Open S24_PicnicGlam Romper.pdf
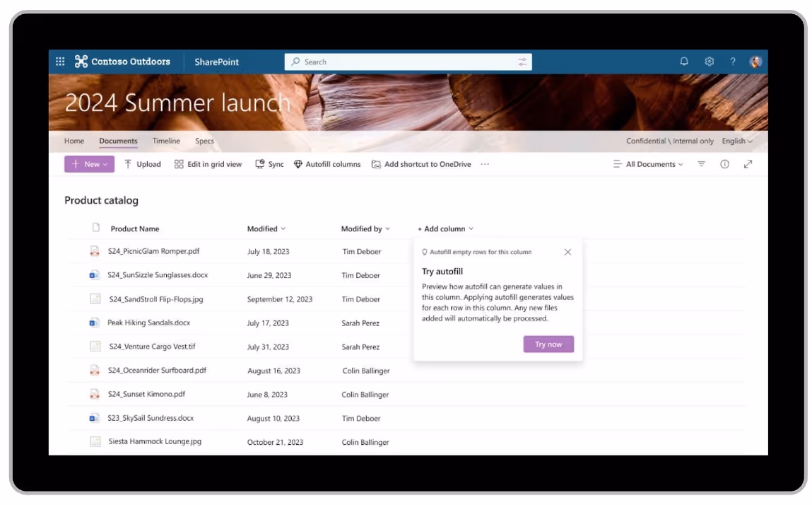 [x=153, y=251]
